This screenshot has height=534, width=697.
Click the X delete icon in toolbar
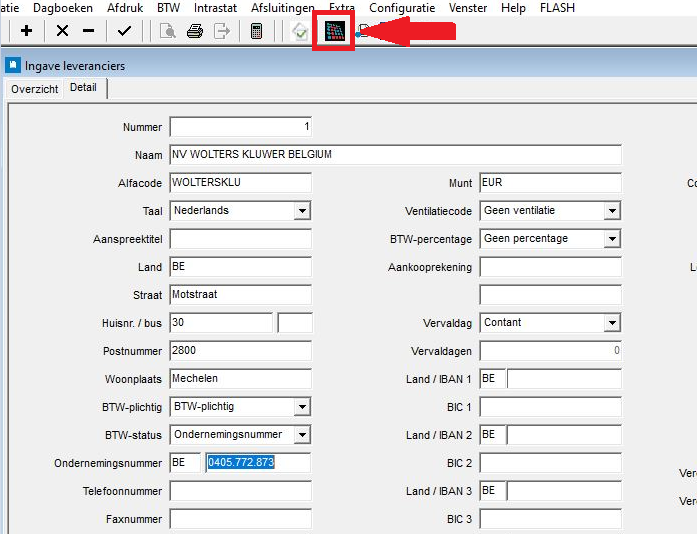coord(62,31)
